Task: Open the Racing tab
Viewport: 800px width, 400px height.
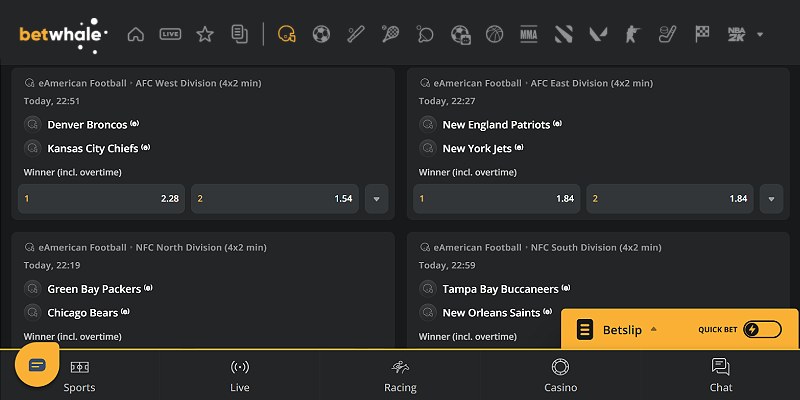Action: tap(400, 376)
